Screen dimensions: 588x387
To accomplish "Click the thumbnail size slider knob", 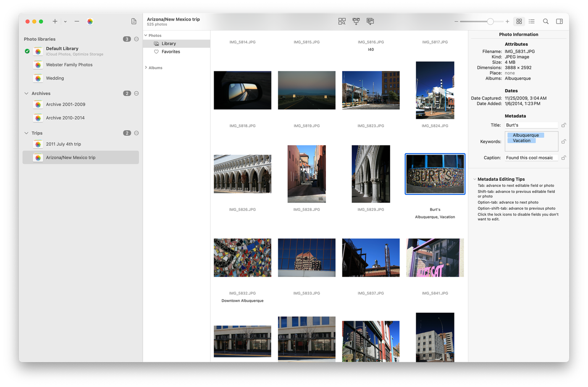I will click(x=490, y=21).
